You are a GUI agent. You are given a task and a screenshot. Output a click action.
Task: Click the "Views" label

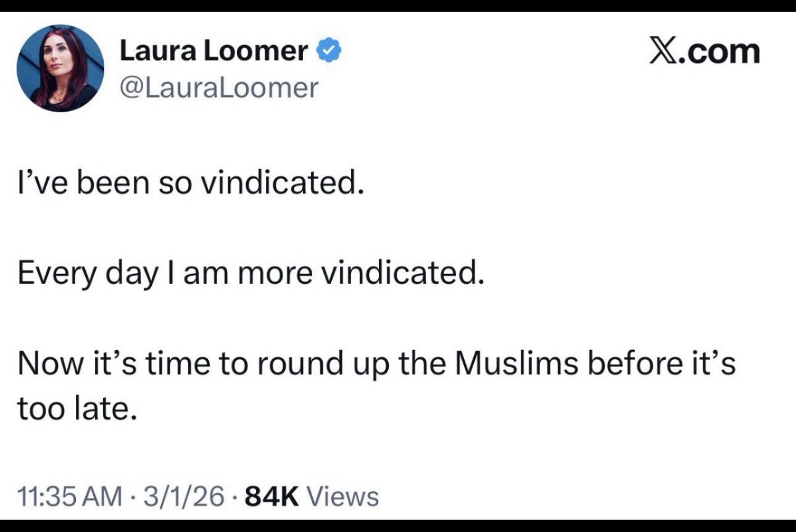tap(342, 496)
